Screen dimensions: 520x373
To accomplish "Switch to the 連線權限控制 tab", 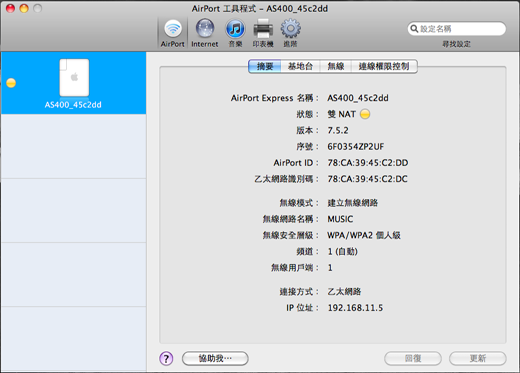I will (384, 66).
